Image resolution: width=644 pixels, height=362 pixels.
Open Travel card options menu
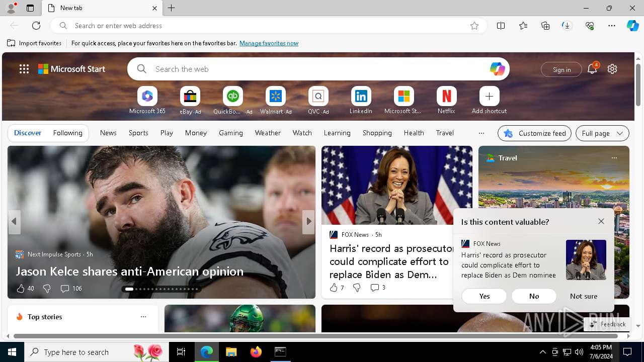[614, 158]
